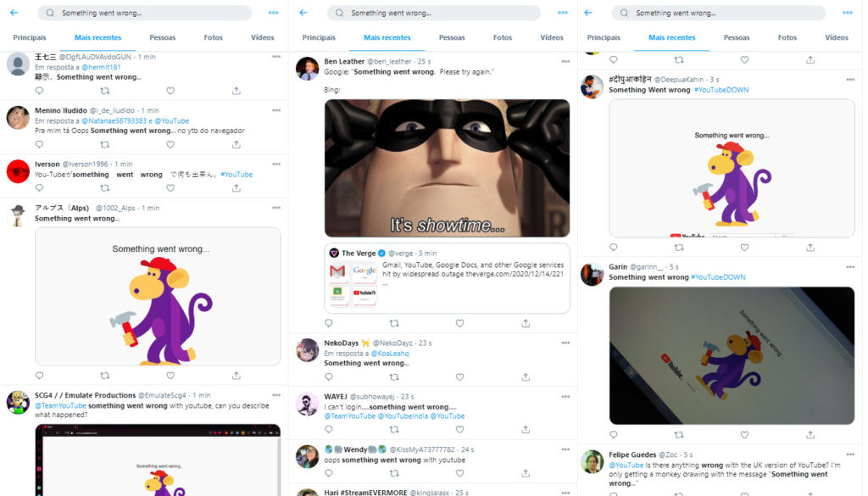Go back using the left column arrow

[14, 13]
